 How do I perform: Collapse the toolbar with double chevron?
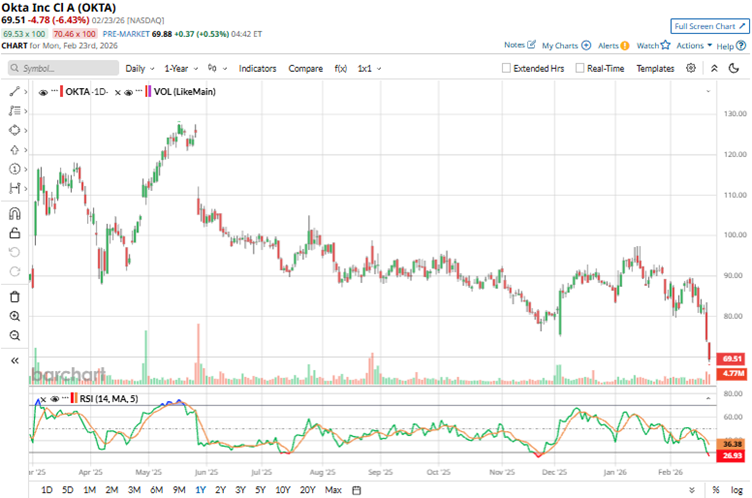[714, 68]
